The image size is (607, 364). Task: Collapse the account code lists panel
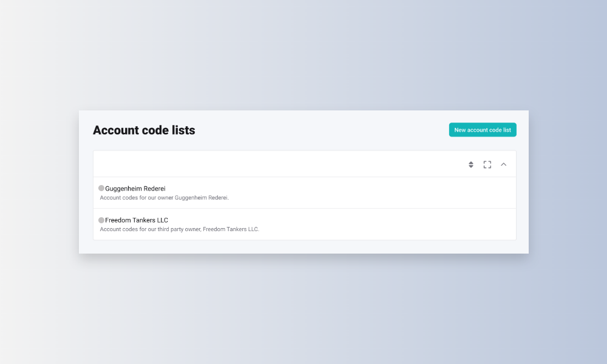click(503, 164)
